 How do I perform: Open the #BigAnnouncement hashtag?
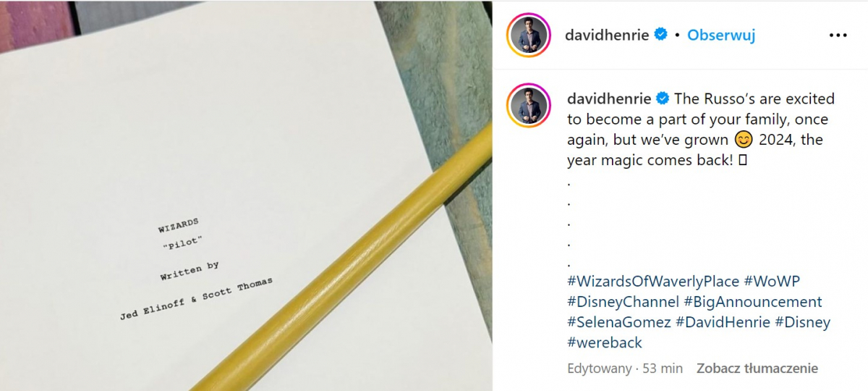coord(753,302)
